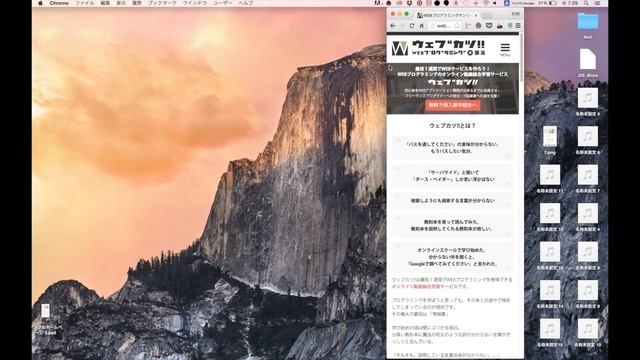Open the ブックマーク menu

(x=162, y=3)
